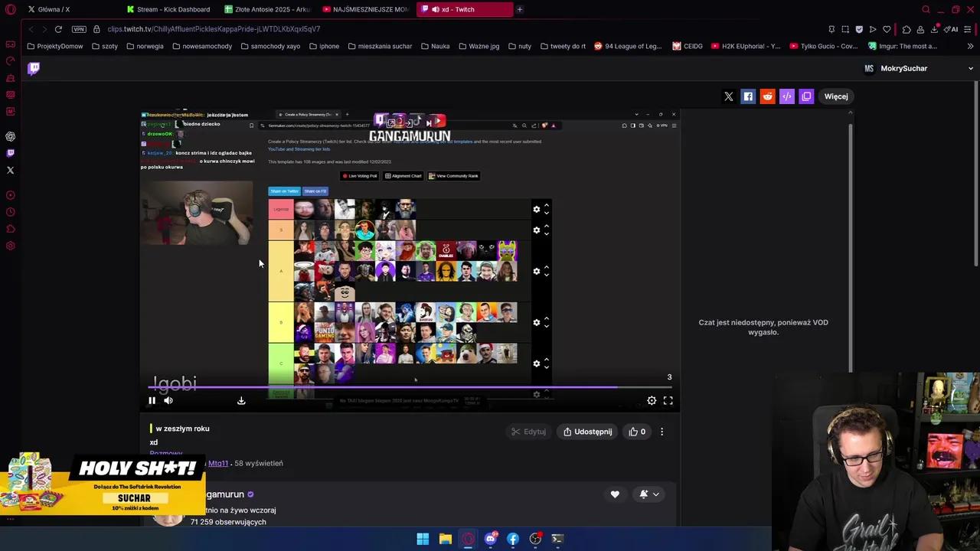Open the sidebar settings gear icon
Image resolution: width=980 pixels, height=551 pixels.
(10, 246)
